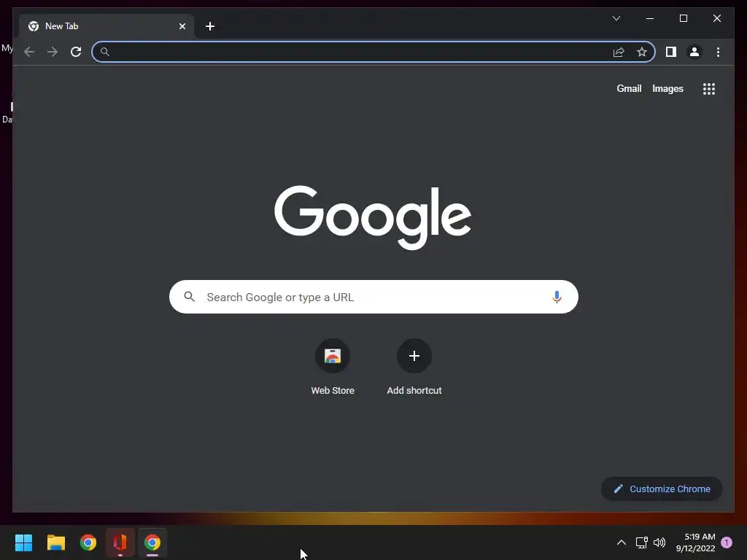Viewport: 747px width, 560px height.
Task: Share this page via the share icon
Action: click(x=619, y=52)
